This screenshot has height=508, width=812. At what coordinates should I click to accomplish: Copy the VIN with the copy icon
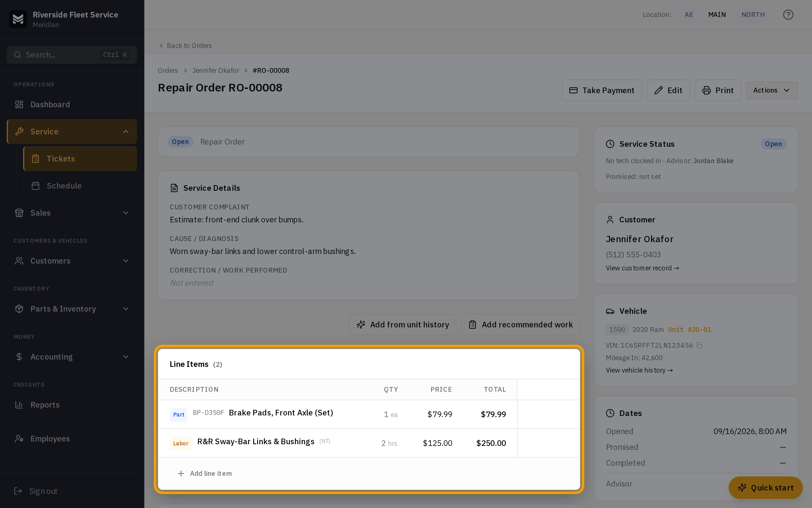699,345
